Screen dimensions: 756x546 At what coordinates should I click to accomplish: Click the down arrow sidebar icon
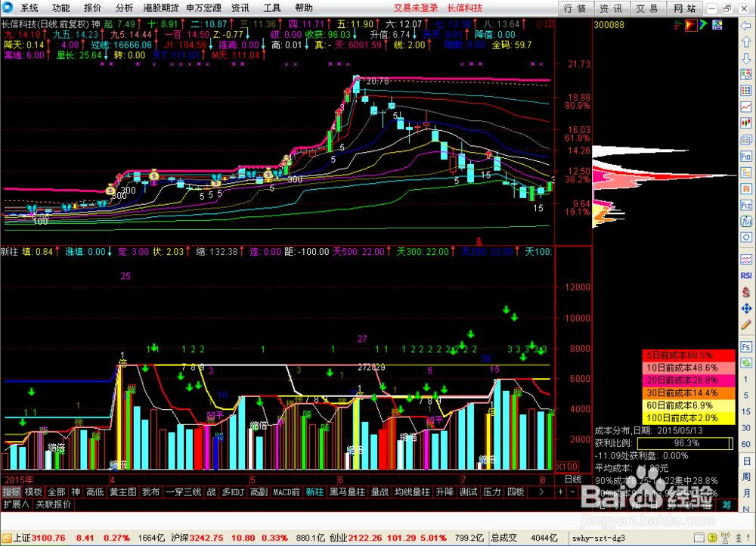(x=746, y=58)
